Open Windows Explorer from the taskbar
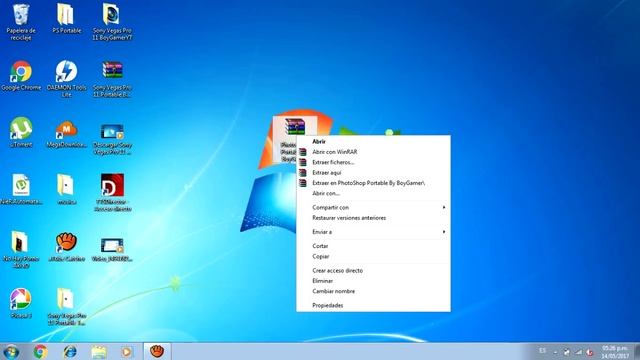The width and height of the screenshot is (640, 360). click(x=99, y=351)
